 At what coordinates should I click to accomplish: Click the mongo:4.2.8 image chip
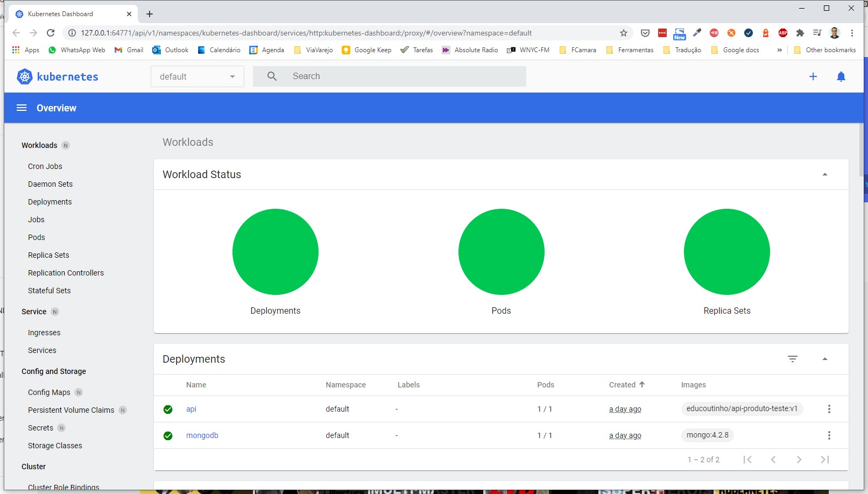tap(708, 435)
